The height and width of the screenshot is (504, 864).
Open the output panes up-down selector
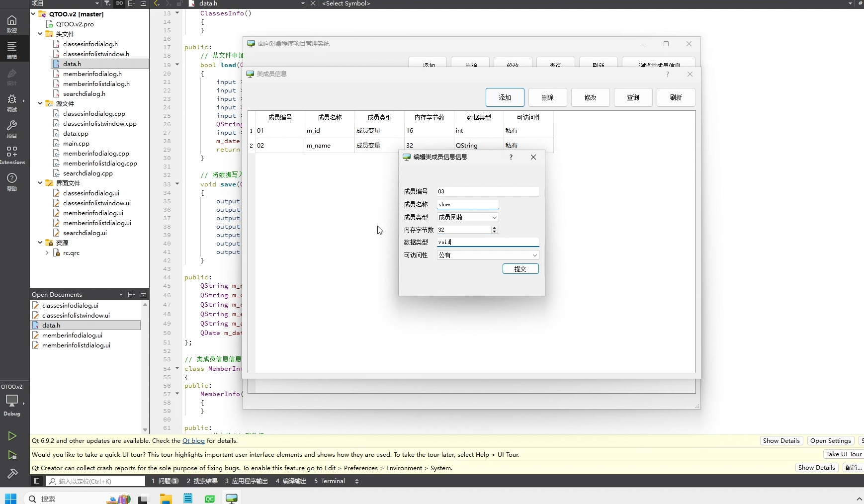[356, 481]
